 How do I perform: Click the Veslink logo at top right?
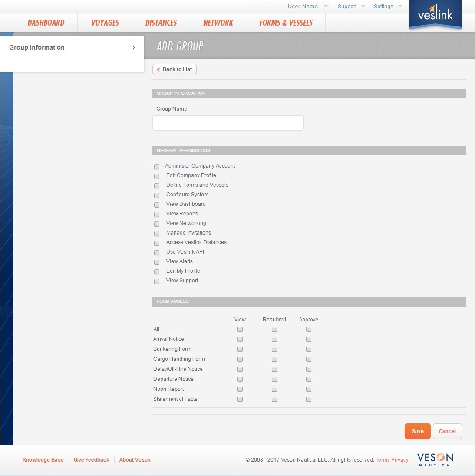click(x=435, y=15)
